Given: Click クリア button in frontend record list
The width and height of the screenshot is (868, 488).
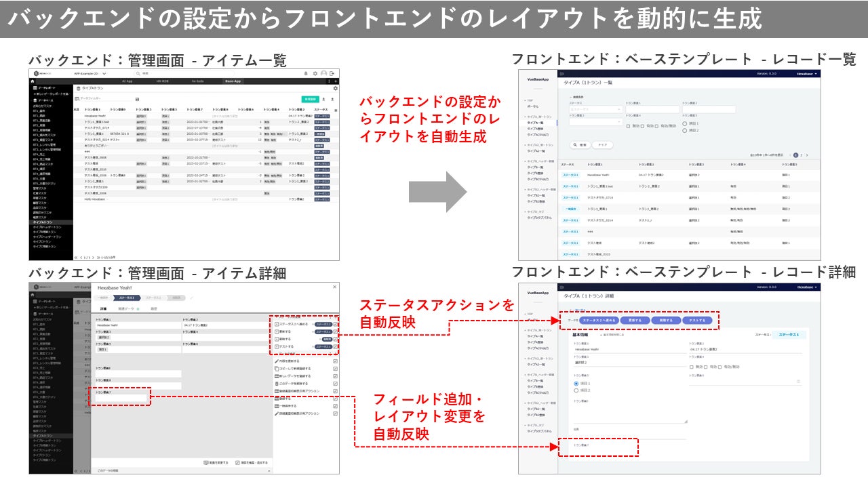Looking at the screenshot, I should 602,145.
